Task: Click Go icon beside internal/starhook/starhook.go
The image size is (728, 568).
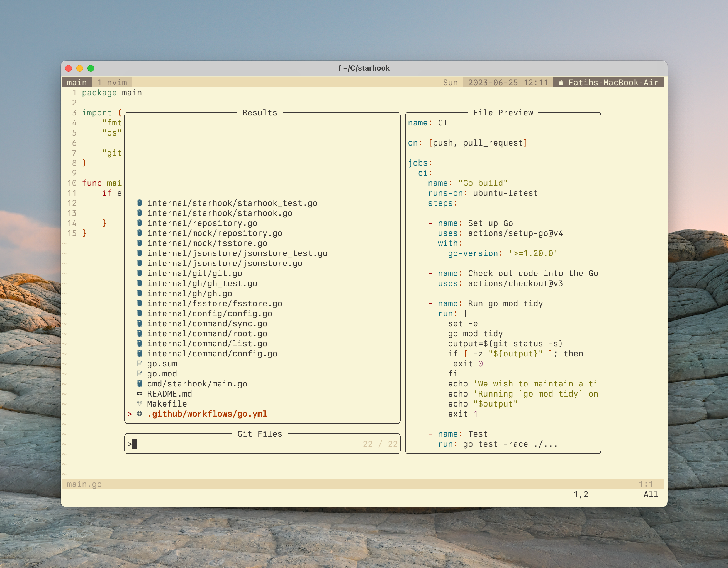Action: (140, 213)
